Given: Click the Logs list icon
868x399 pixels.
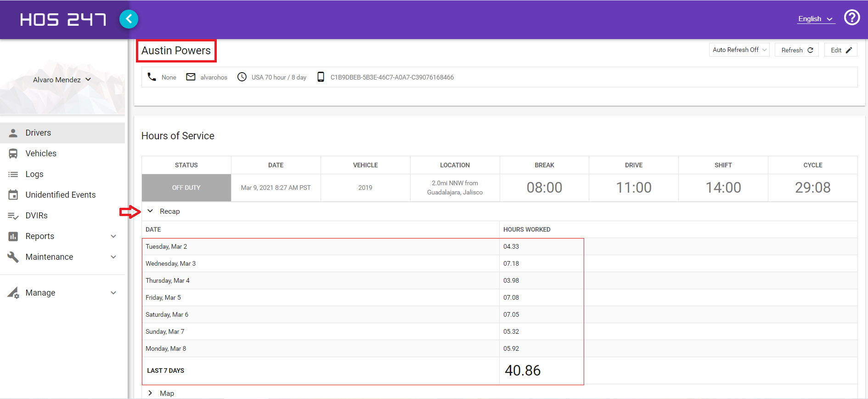Looking at the screenshot, I should tap(13, 174).
